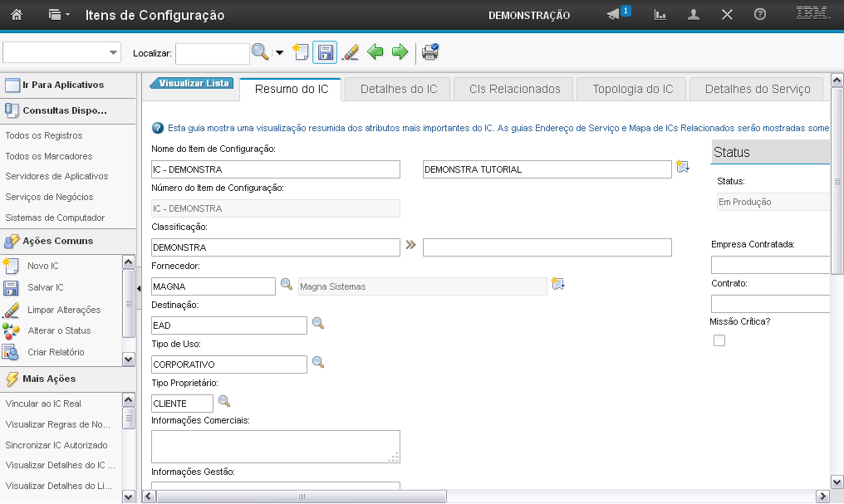This screenshot has width=844, height=504.
Task: Switch to Detalhes do IC tab
Action: point(398,89)
